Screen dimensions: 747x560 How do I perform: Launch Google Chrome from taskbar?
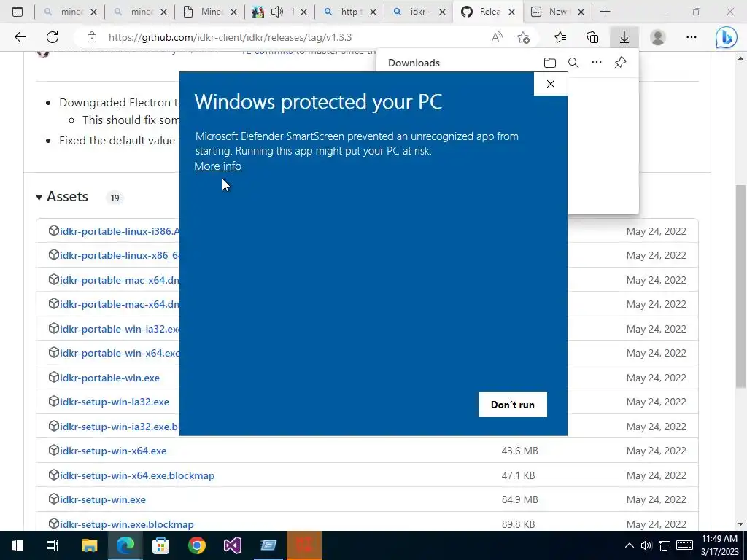tap(196, 545)
